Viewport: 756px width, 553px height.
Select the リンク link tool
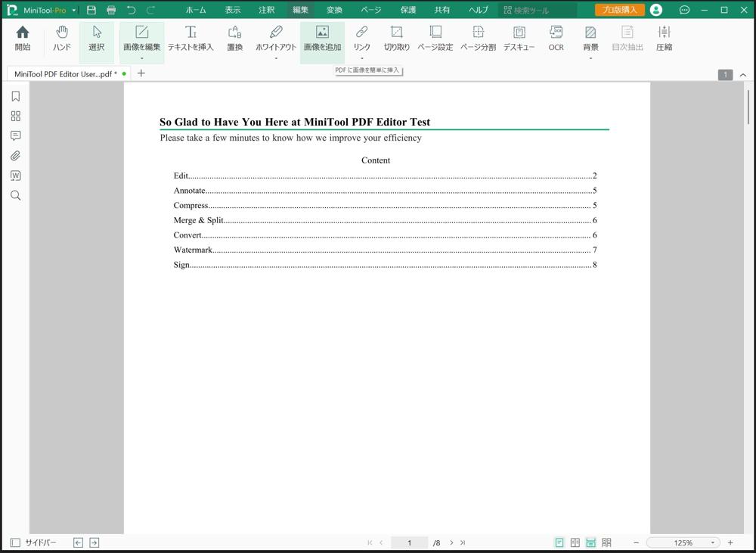click(361, 39)
